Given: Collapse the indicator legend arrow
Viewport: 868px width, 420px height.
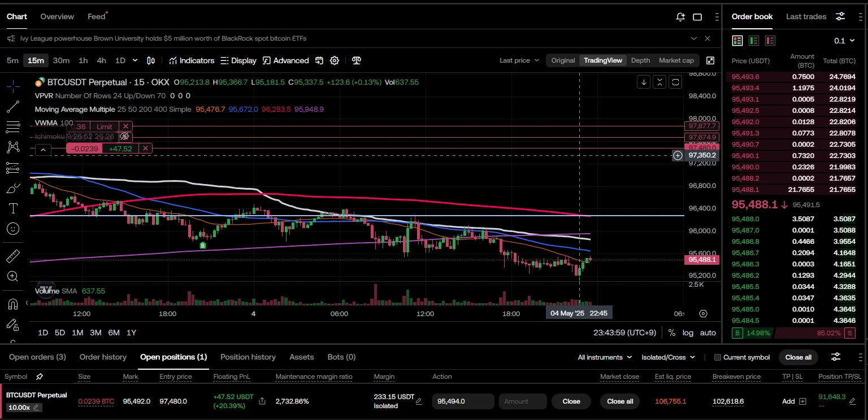Looking at the screenshot, I should click(43, 150).
